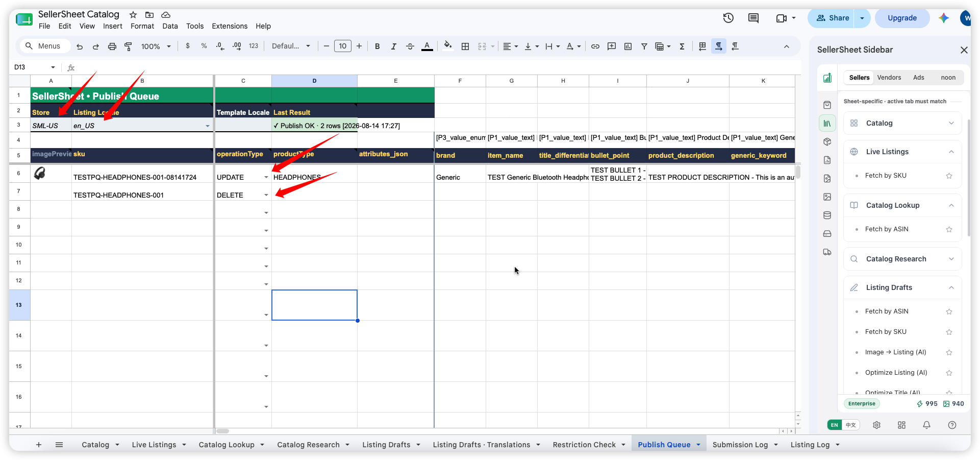Click the add sheet plus button
980x460 pixels.
(x=39, y=445)
